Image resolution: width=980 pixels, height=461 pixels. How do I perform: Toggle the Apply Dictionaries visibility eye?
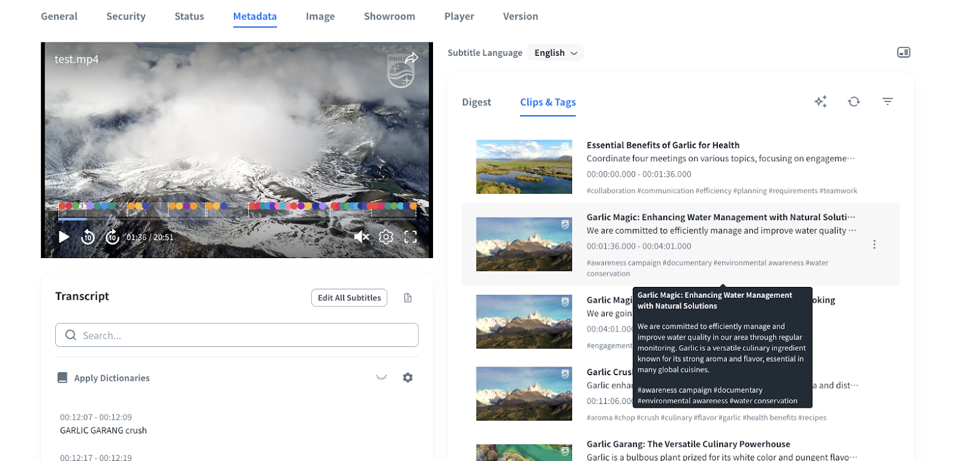click(381, 378)
